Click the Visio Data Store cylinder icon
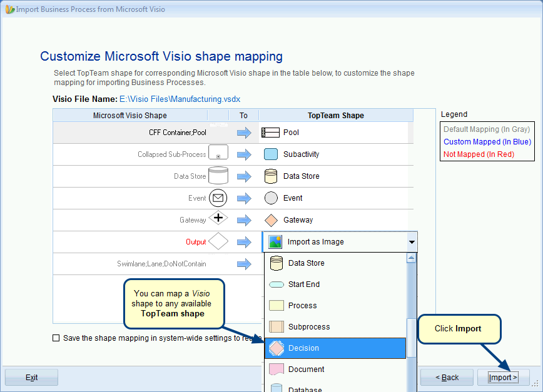Screen dimensions: 543x392 pos(218,176)
